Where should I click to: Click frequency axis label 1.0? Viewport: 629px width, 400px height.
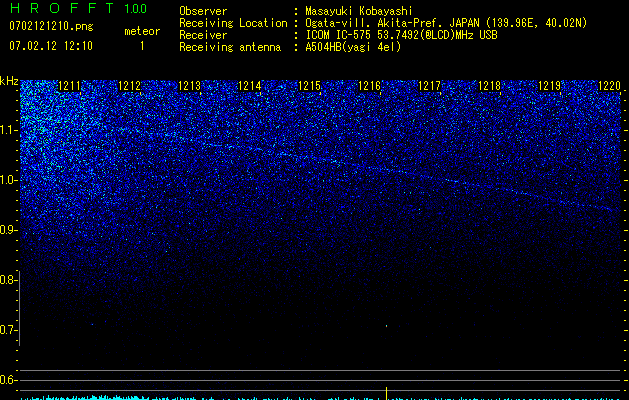[x=8, y=180]
